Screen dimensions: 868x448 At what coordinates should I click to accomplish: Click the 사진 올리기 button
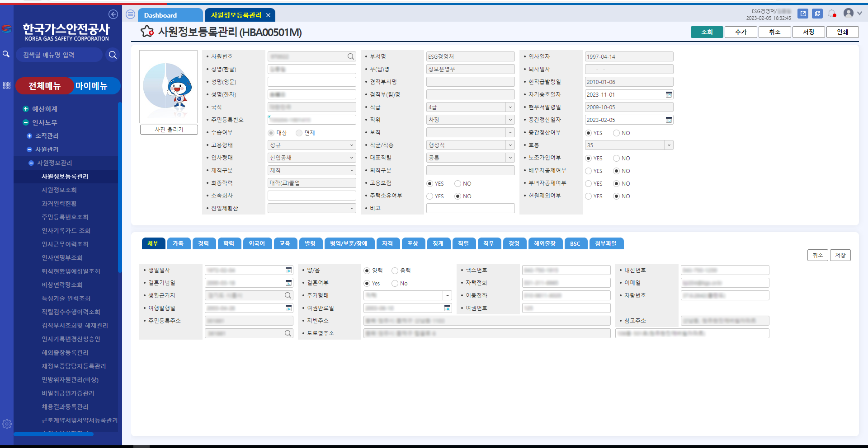[169, 130]
